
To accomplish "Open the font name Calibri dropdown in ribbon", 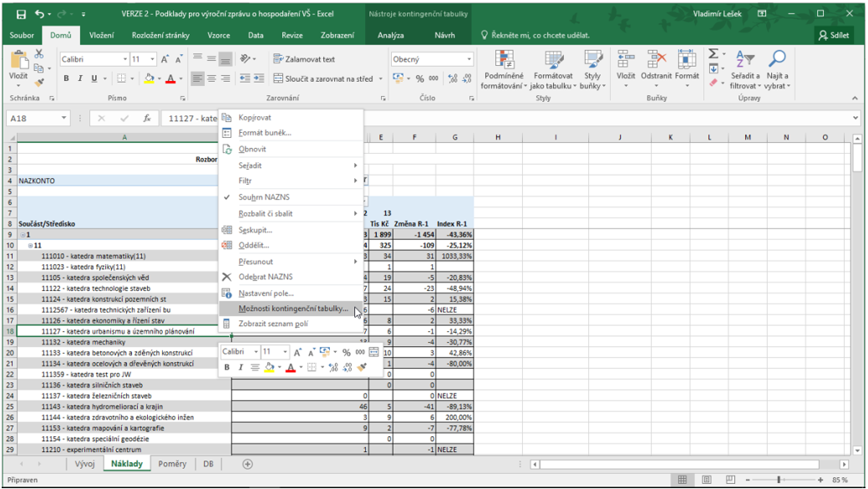I will (125, 59).
